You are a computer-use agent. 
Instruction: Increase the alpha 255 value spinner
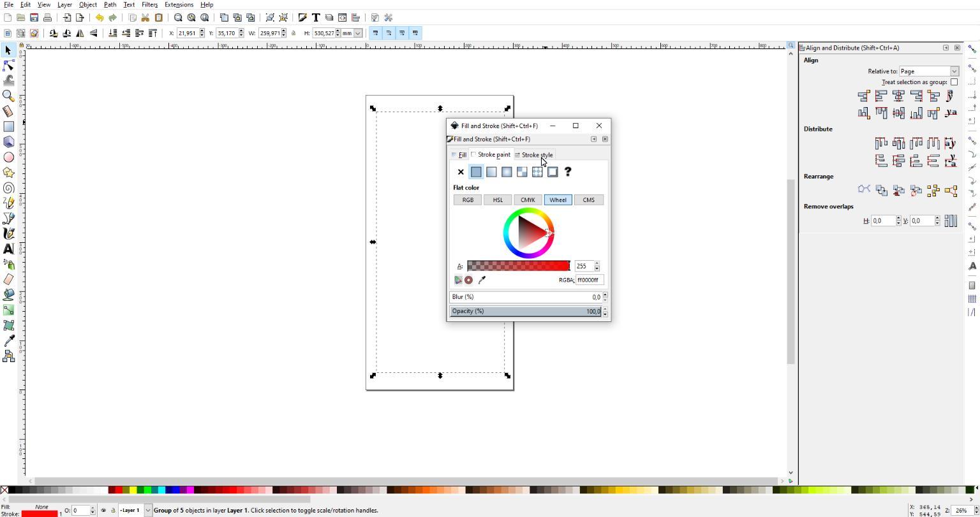(597, 263)
